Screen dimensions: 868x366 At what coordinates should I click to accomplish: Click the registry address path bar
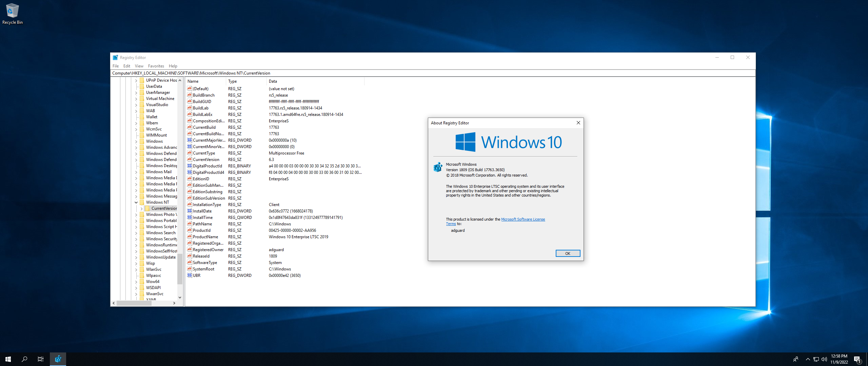click(433, 73)
